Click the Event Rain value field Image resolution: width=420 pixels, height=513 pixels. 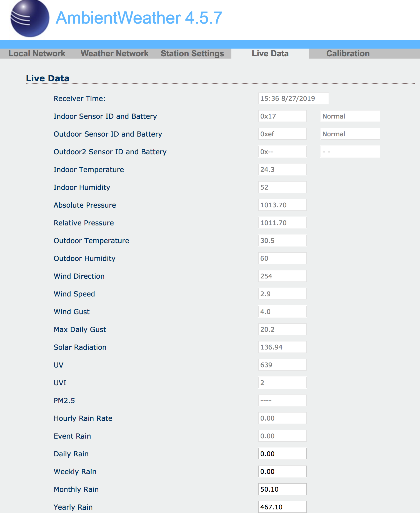tap(282, 436)
